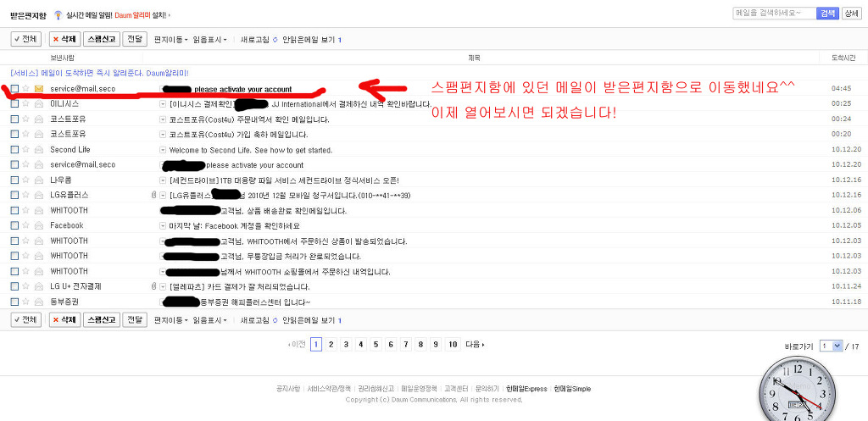
Task: Click refresh icon beside 새로고침 below the list
Action: tap(275, 320)
